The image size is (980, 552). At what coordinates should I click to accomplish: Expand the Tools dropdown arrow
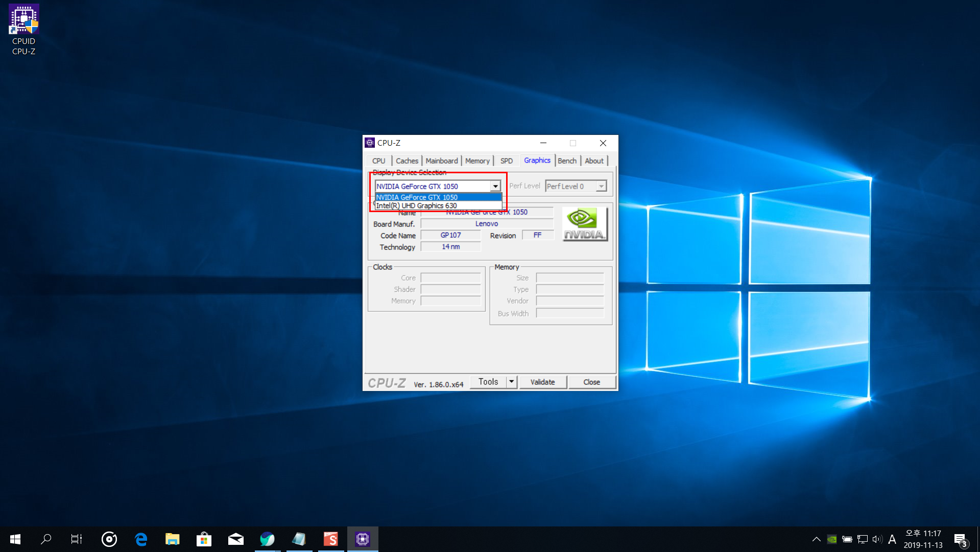(x=512, y=382)
